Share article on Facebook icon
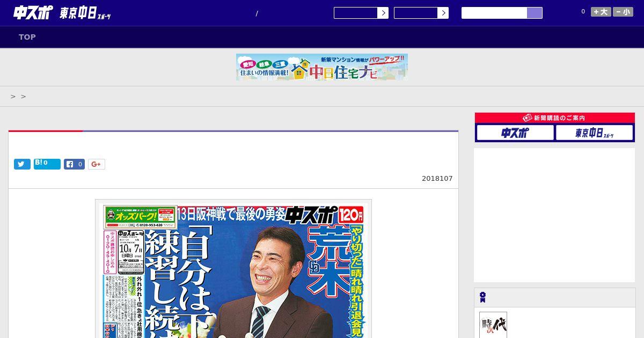Viewport: 644px width, 338px height. [x=75, y=164]
